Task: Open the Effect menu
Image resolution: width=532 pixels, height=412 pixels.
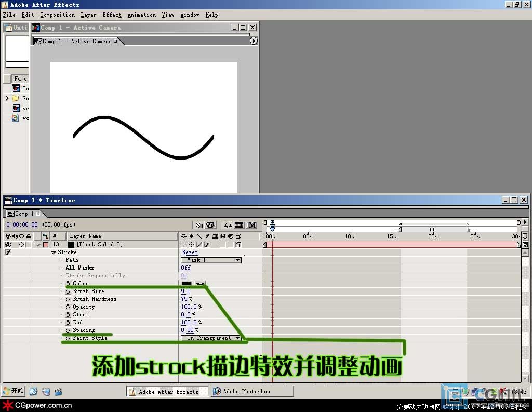Action: click(112, 15)
